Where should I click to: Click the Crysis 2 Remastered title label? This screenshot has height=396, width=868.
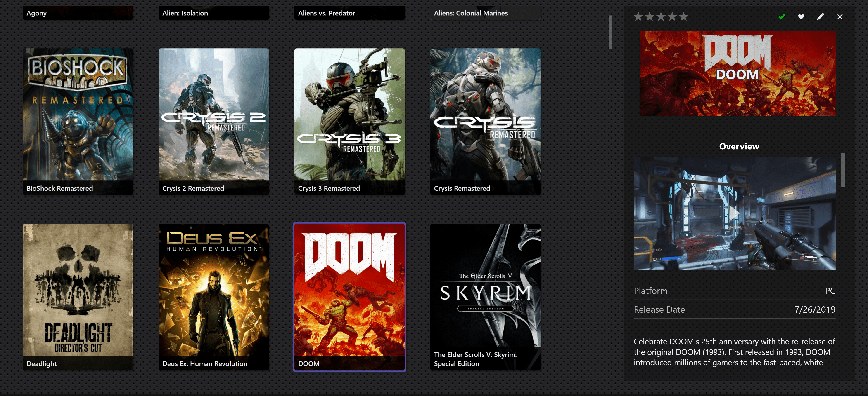[193, 188]
